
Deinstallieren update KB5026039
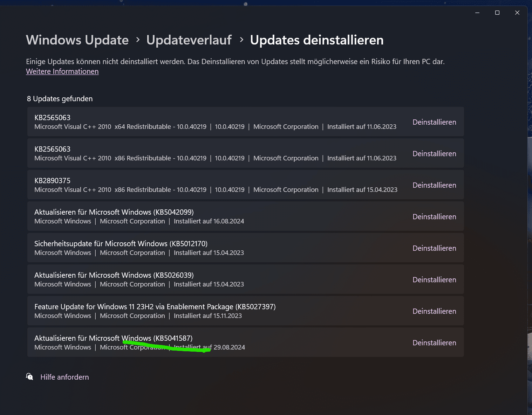point(434,280)
